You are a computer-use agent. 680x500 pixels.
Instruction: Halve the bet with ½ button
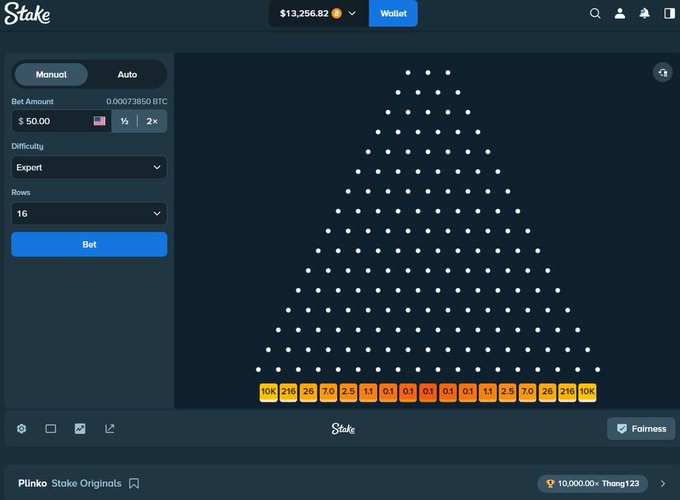(x=124, y=121)
